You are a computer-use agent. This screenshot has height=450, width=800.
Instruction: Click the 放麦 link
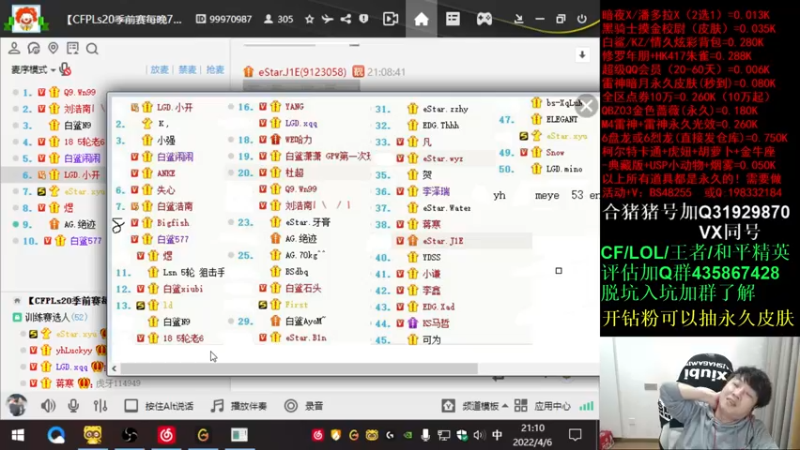coord(159,69)
